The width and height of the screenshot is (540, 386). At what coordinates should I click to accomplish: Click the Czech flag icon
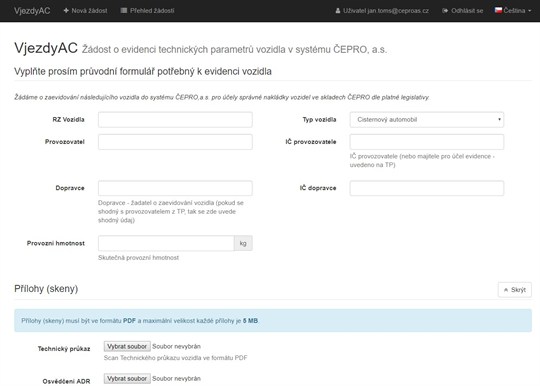click(x=498, y=10)
